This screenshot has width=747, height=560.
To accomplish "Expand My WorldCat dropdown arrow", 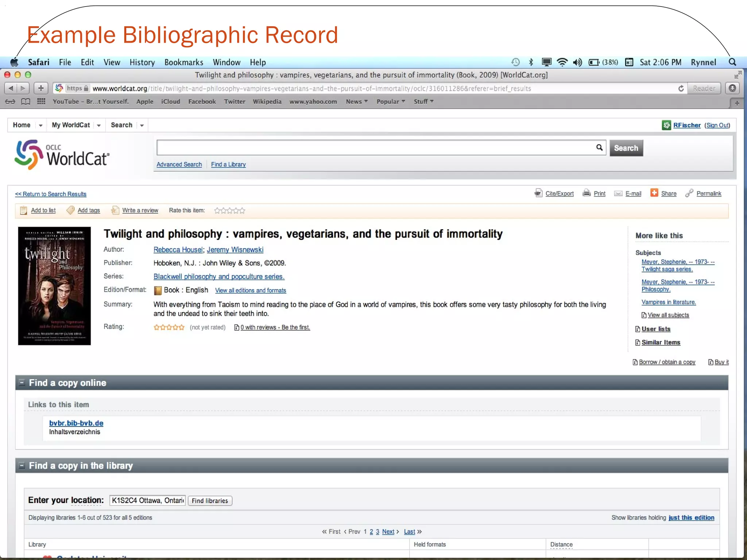I will [x=98, y=125].
